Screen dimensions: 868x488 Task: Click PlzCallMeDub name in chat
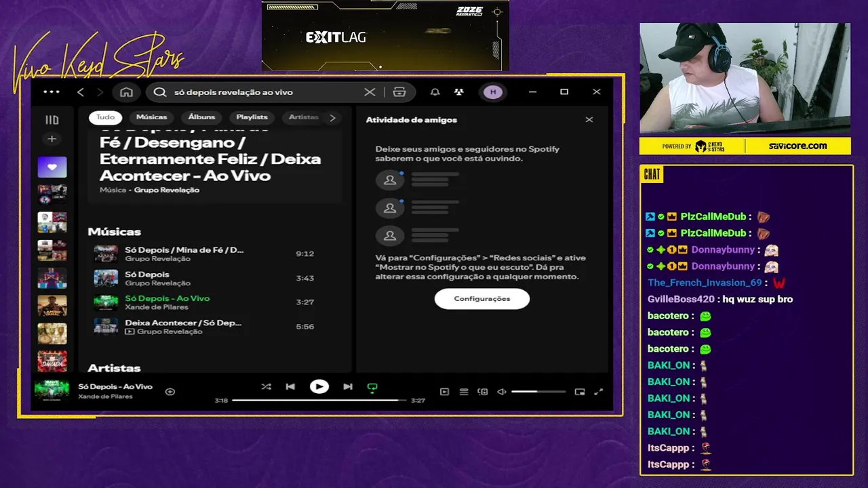pyautogui.click(x=713, y=217)
